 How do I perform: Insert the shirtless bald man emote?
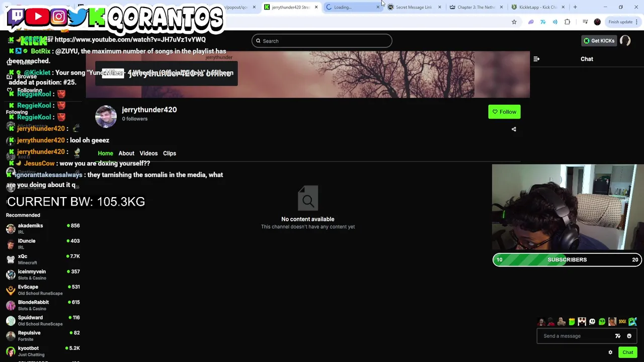561,322
